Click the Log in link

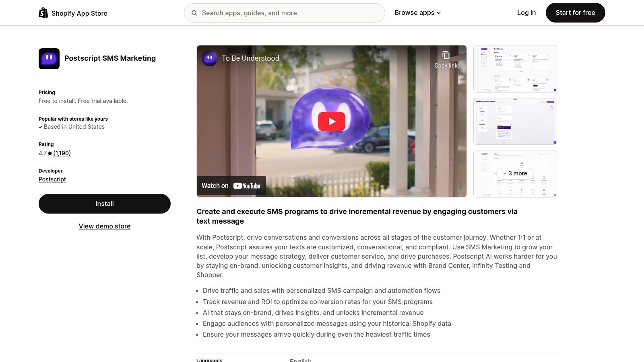(x=526, y=13)
